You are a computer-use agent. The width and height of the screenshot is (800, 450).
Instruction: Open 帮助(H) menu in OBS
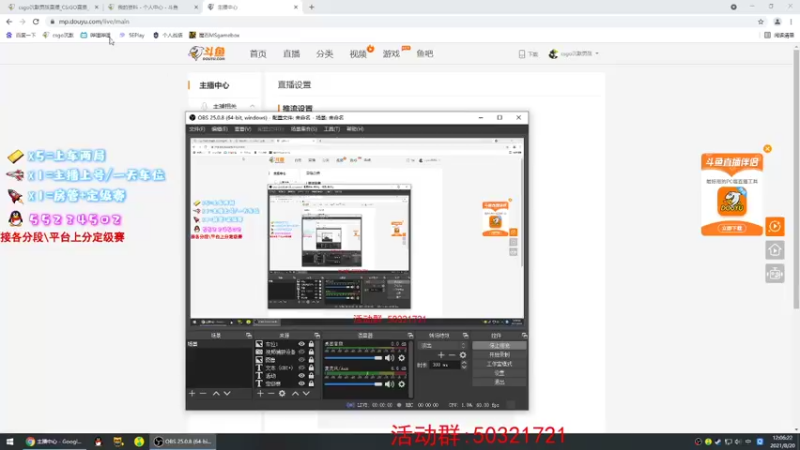[x=355, y=129]
